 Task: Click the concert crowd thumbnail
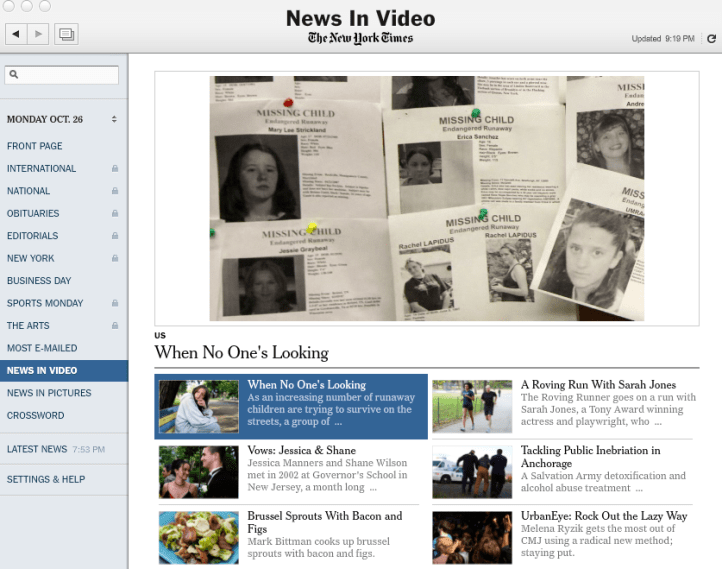coord(472,538)
